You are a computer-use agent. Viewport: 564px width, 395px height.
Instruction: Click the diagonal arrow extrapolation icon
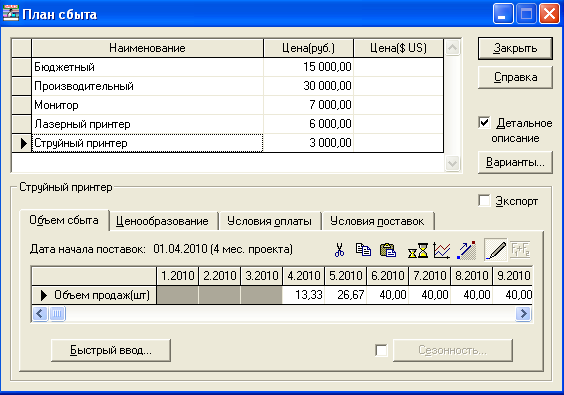[x=466, y=250]
